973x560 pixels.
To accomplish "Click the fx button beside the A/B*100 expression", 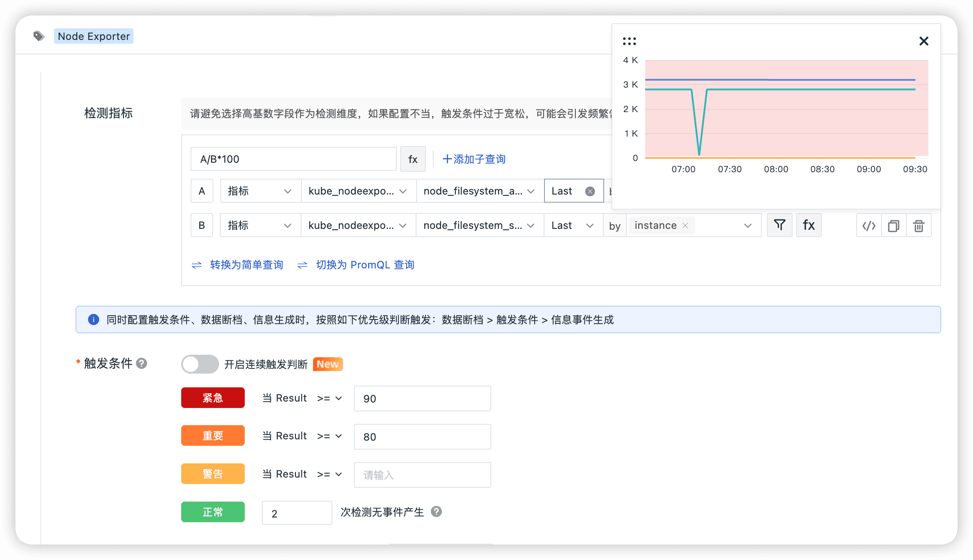I will point(413,159).
